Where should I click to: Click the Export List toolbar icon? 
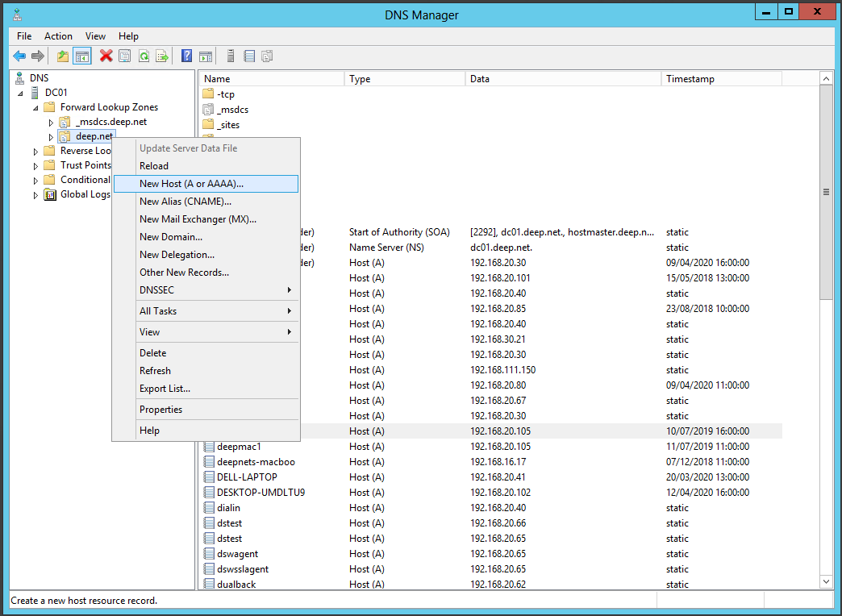click(x=162, y=56)
